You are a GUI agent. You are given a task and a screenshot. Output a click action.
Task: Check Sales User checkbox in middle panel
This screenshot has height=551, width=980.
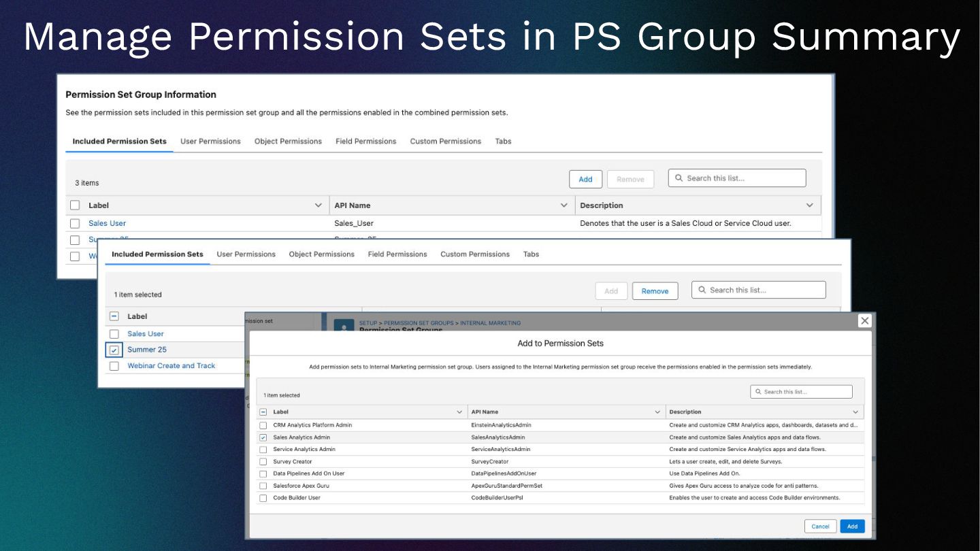(114, 334)
